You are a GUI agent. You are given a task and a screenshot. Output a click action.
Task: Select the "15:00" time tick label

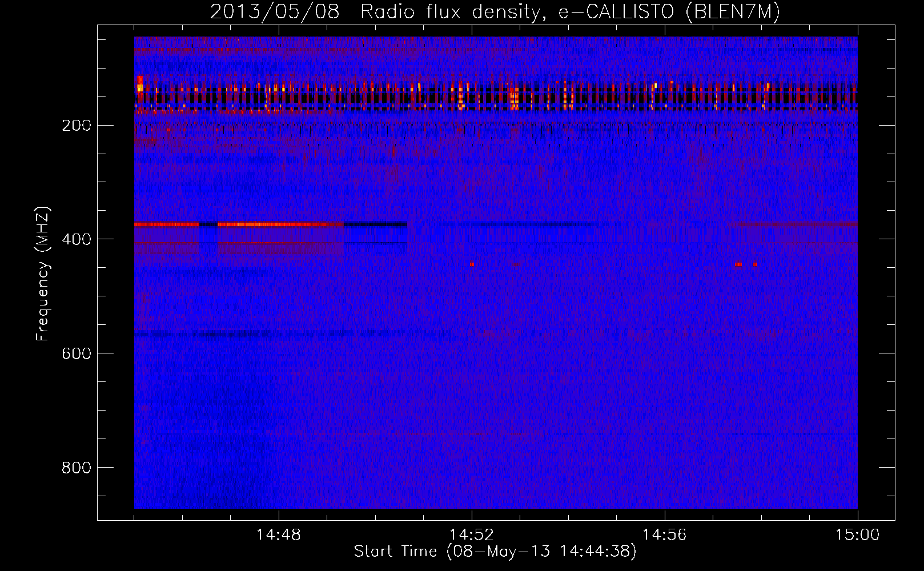pos(858,535)
